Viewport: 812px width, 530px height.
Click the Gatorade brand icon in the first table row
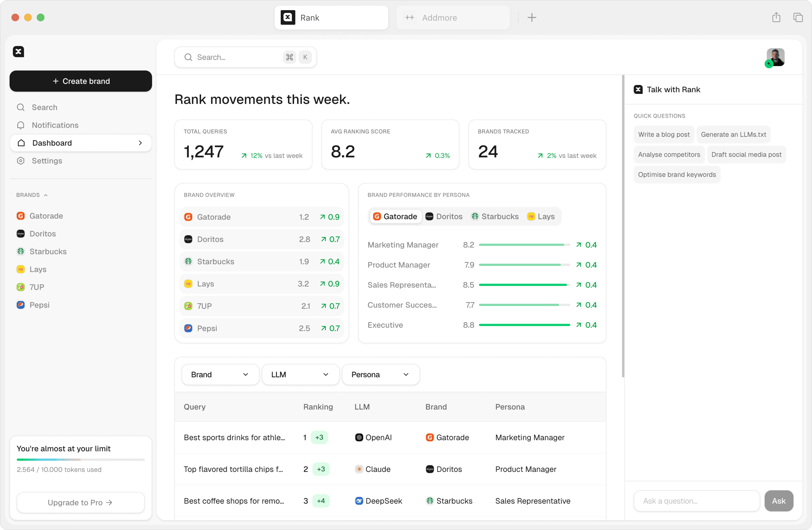click(x=429, y=437)
